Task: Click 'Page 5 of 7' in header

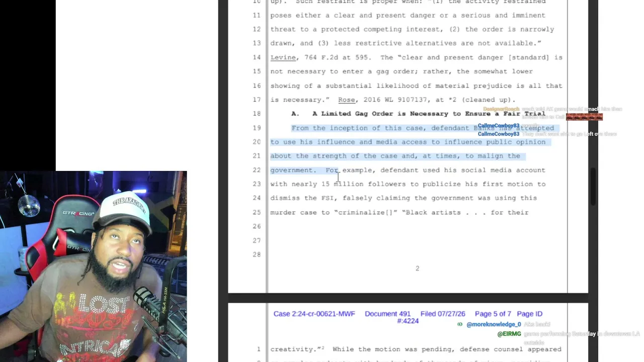Action: (493, 314)
